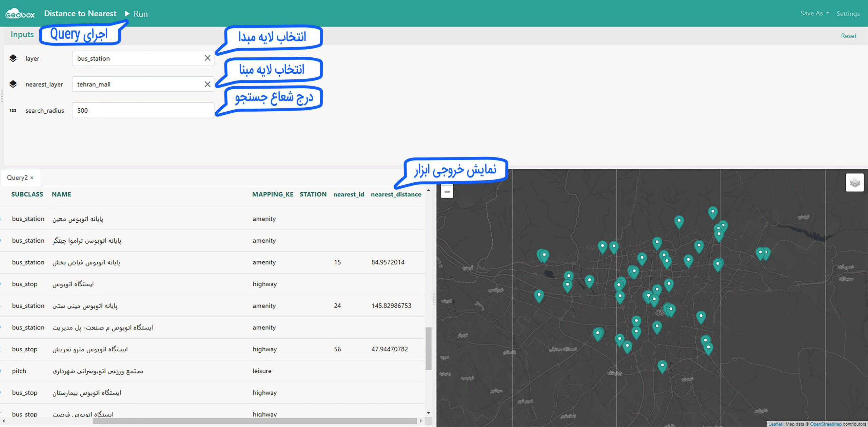The width and height of the screenshot is (868, 427).
Task: Clear the bus_station layer selection
Action: click(208, 58)
